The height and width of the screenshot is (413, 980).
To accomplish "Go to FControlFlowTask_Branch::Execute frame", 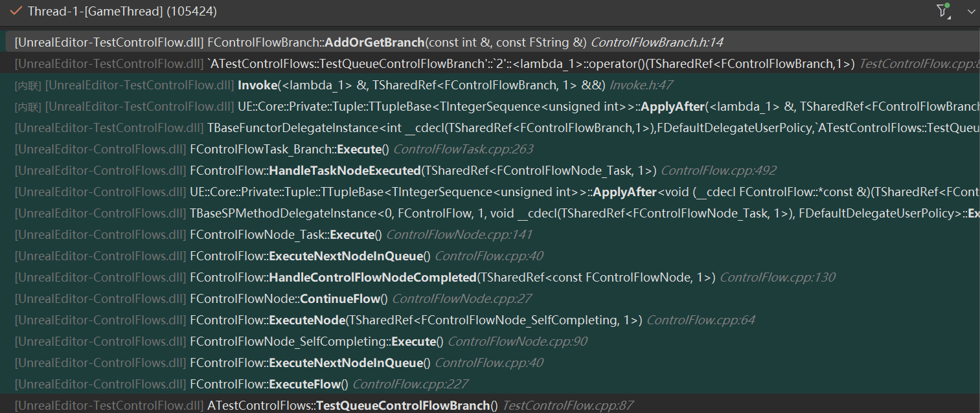I will coord(289,149).
